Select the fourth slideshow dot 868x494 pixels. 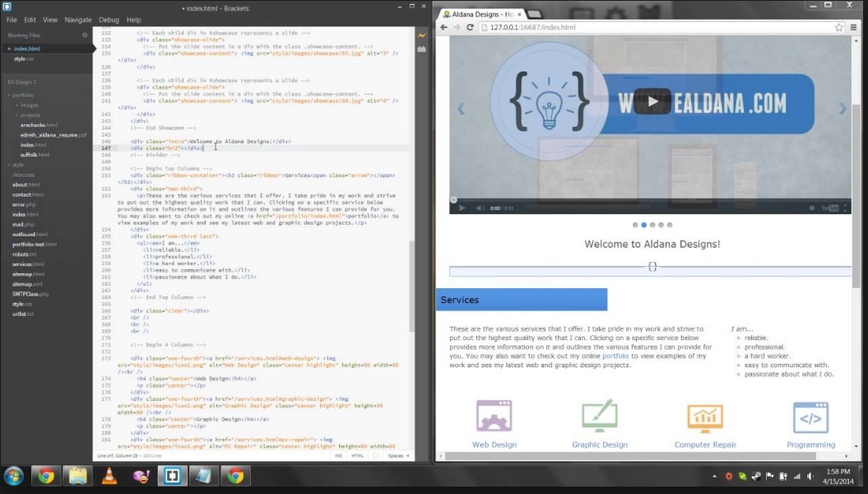tap(661, 225)
